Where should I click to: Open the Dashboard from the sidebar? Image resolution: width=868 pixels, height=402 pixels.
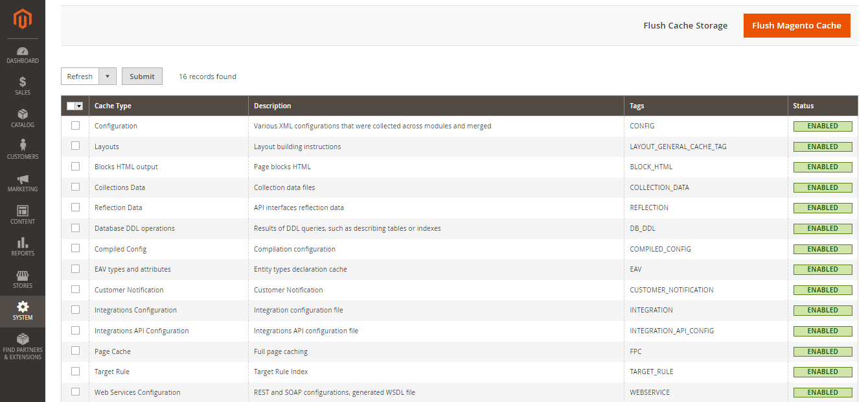click(22, 54)
